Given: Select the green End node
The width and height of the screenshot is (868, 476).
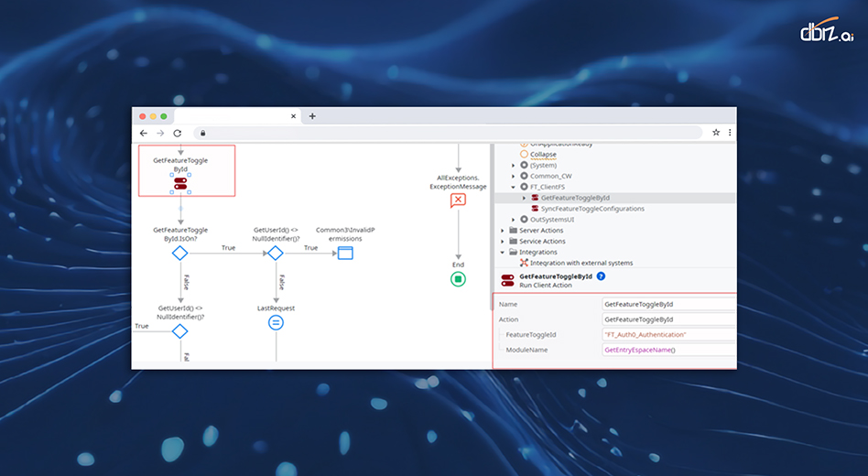Looking at the screenshot, I should [x=458, y=279].
